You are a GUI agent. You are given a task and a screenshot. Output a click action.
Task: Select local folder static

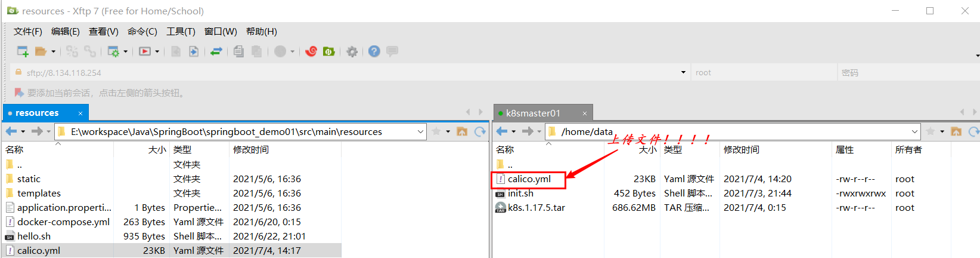[29, 179]
